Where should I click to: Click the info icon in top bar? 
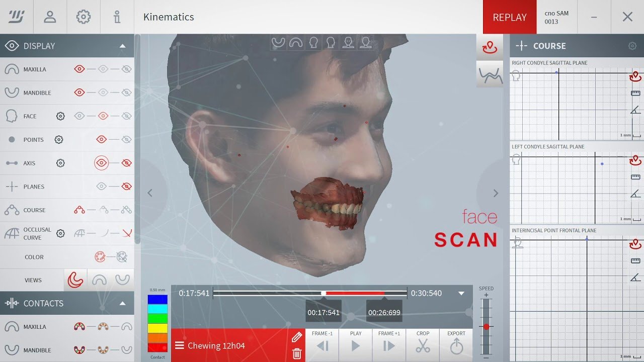(x=117, y=17)
